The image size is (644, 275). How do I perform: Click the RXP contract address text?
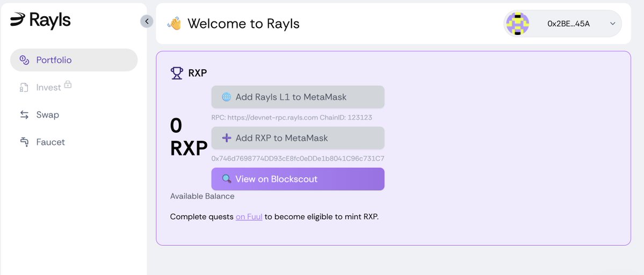(x=298, y=158)
